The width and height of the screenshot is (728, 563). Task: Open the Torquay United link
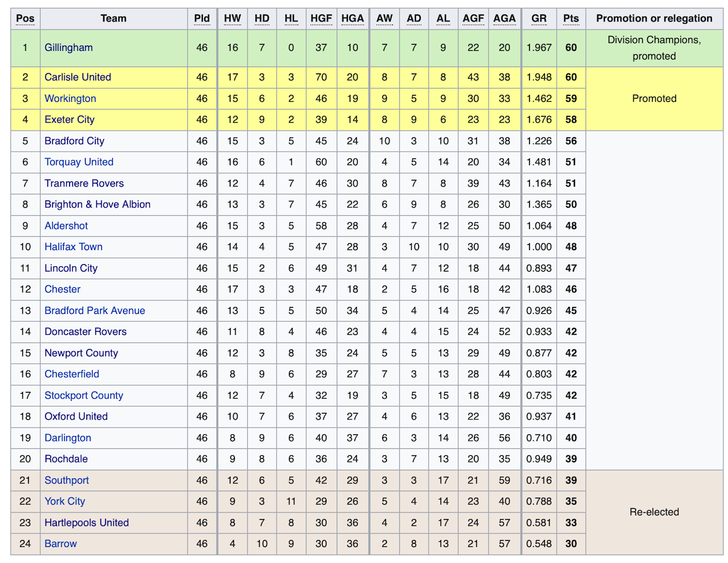tap(79, 162)
